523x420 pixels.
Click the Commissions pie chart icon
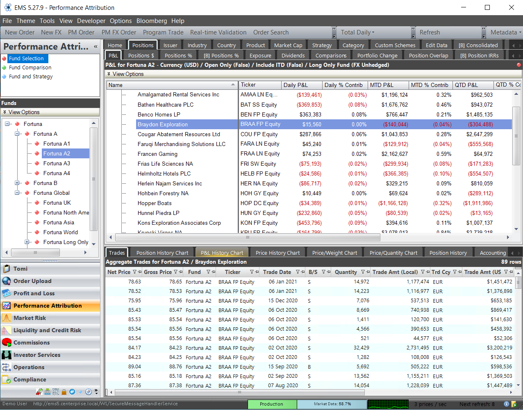[7, 342]
